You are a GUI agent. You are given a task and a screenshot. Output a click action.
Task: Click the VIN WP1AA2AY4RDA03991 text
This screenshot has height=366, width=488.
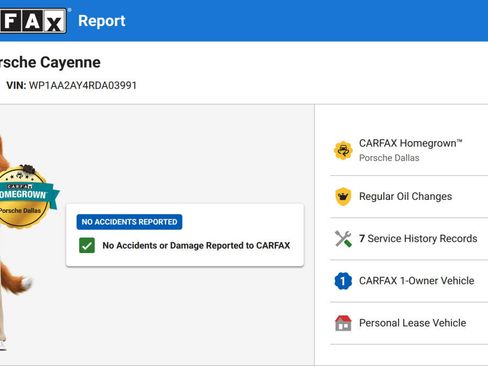tap(71, 85)
